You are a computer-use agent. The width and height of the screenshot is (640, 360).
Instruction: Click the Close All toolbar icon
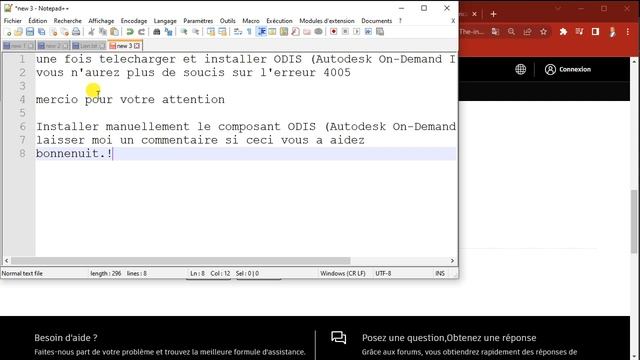click(x=64, y=32)
